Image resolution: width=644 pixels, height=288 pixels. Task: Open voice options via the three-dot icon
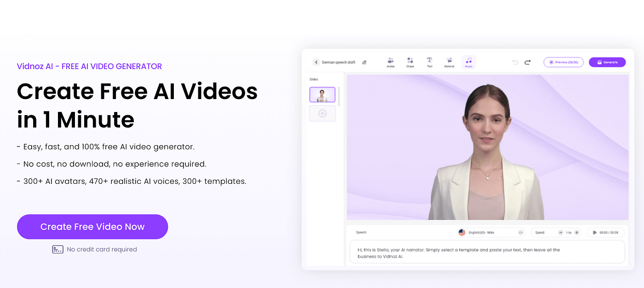pyautogui.click(x=521, y=233)
